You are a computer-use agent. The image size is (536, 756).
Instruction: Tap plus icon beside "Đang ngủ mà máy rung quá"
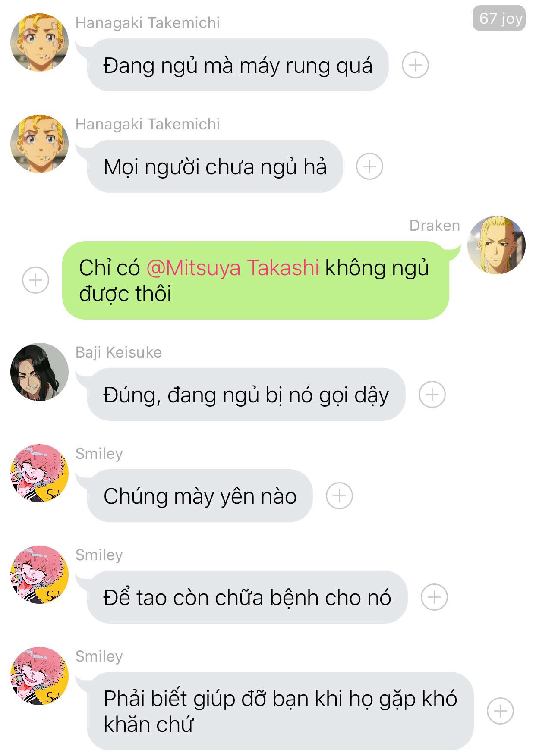point(415,65)
